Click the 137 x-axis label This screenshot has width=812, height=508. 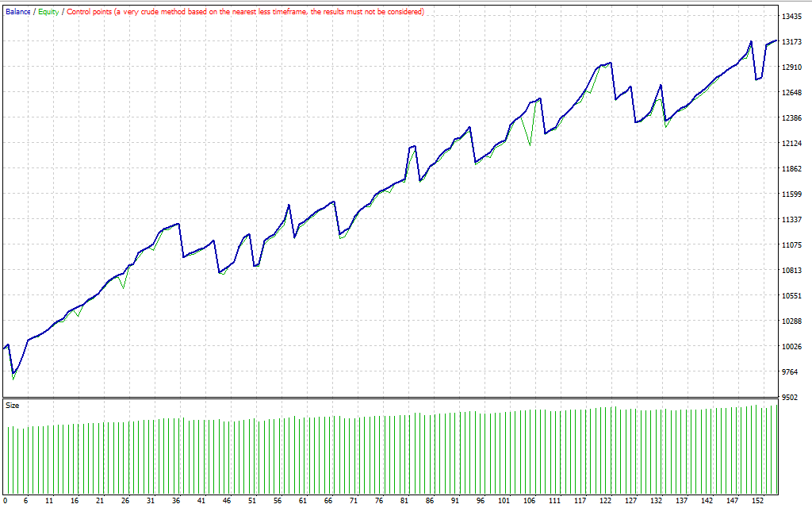click(681, 501)
